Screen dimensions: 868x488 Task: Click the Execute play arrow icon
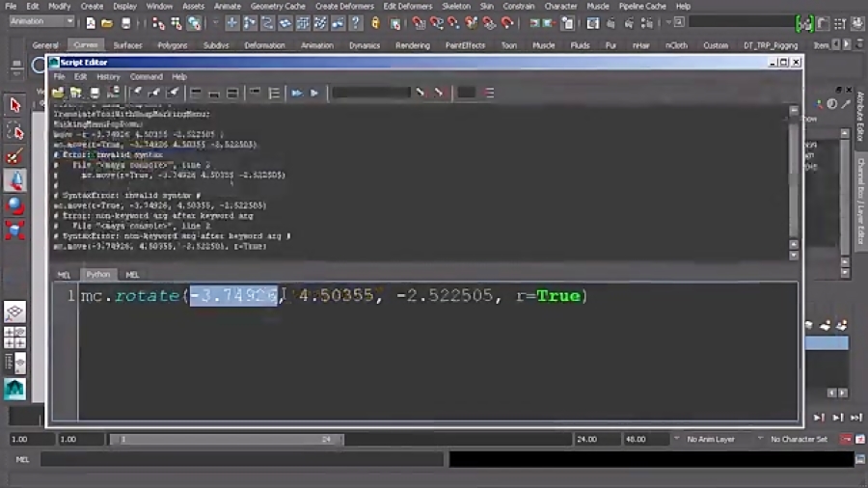tap(314, 93)
